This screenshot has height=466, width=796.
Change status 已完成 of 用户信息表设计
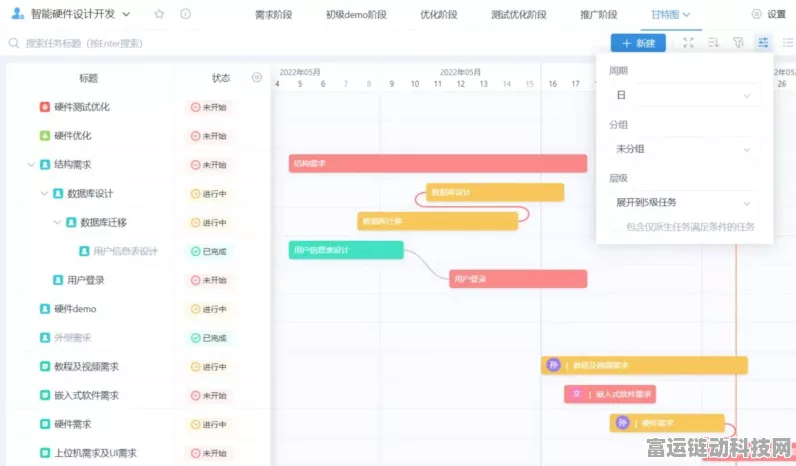209,251
